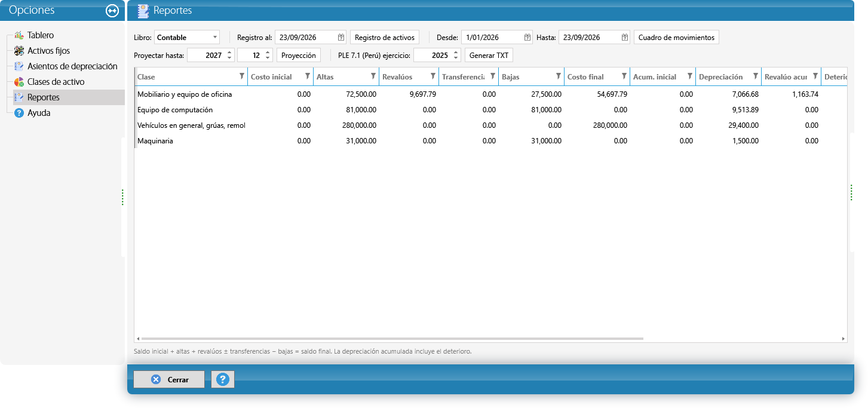Click the horizontal scrollbar of the table

391,339
